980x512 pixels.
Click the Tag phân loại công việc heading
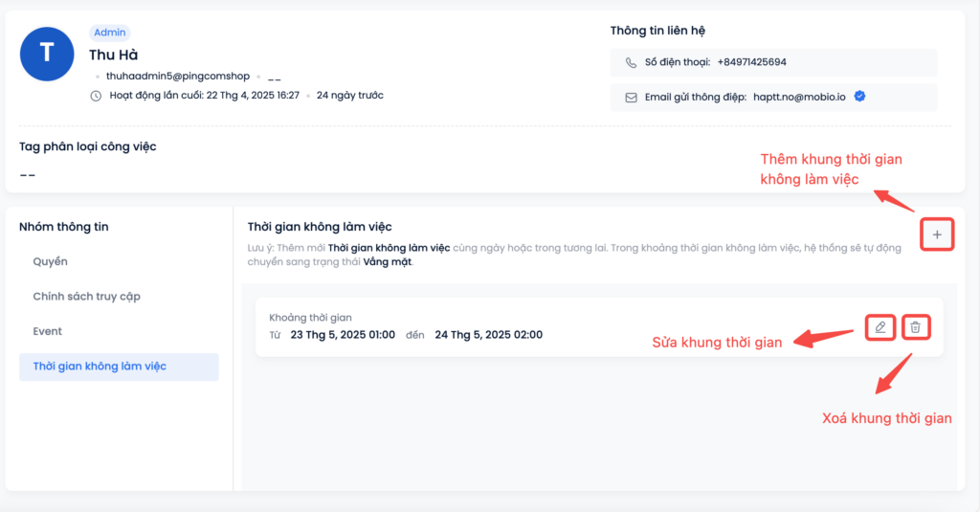pos(87,147)
